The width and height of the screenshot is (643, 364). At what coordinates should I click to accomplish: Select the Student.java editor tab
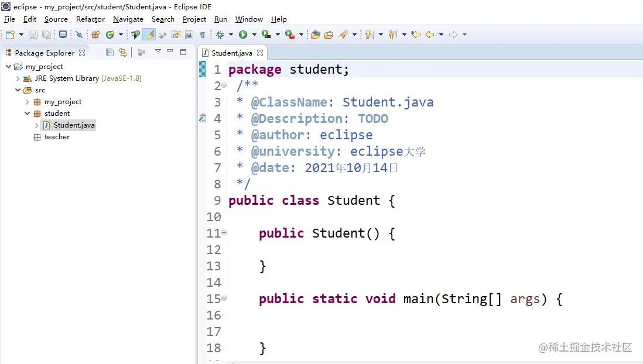tap(232, 53)
